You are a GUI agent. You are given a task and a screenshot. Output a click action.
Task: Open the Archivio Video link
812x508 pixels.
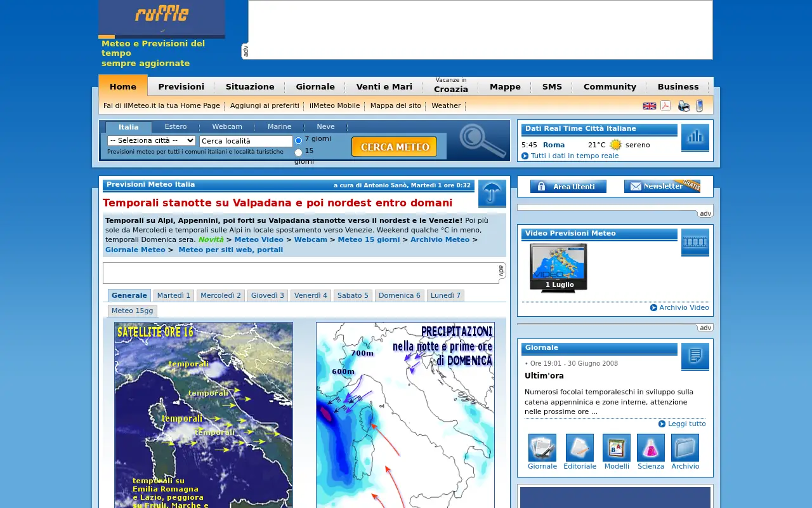tap(684, 308)
